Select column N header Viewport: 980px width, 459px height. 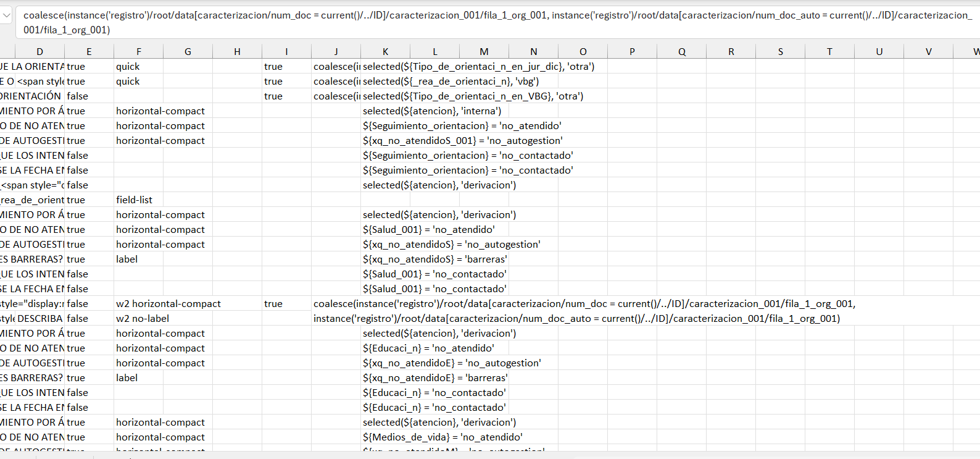[533, 52]
